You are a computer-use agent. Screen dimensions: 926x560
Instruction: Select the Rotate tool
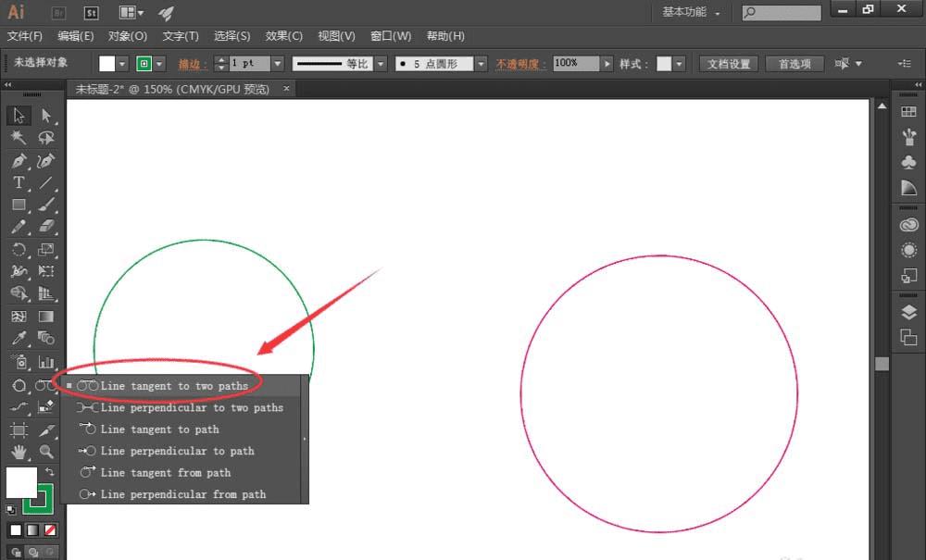tap(19, 249)
